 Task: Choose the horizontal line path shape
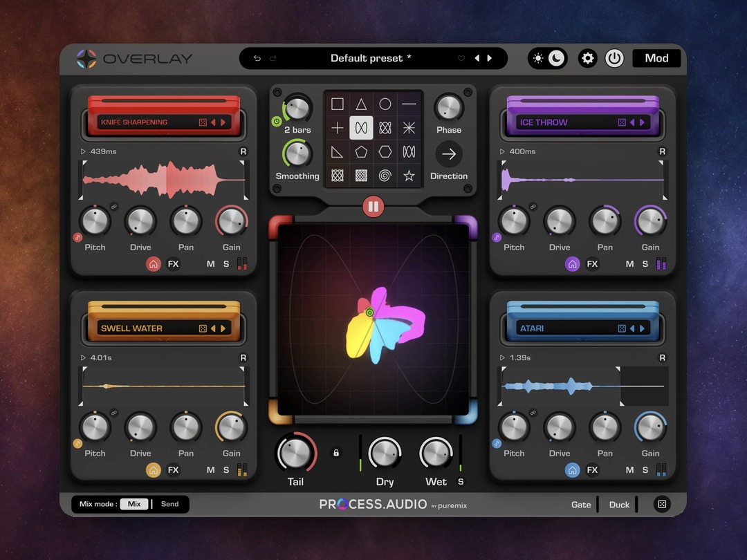[409, 104]
